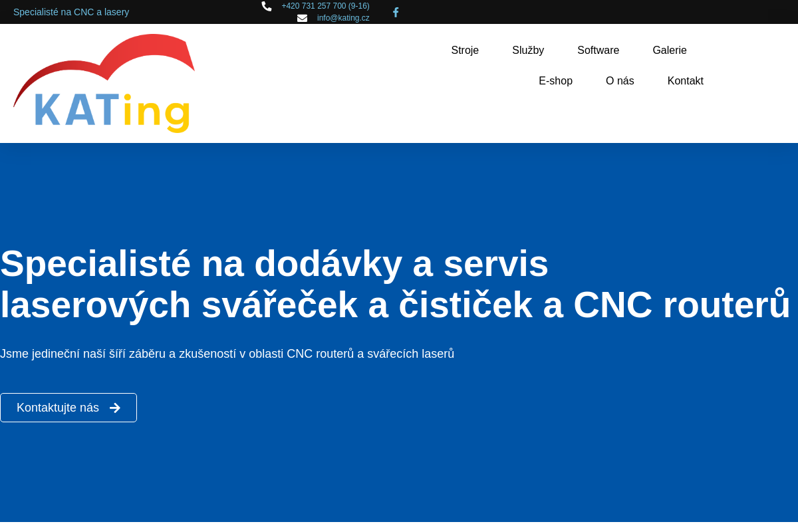Click the subtitle 'Jsme jedineční naší šíří záběru'

pyautogui.click(x=227, y=354)
